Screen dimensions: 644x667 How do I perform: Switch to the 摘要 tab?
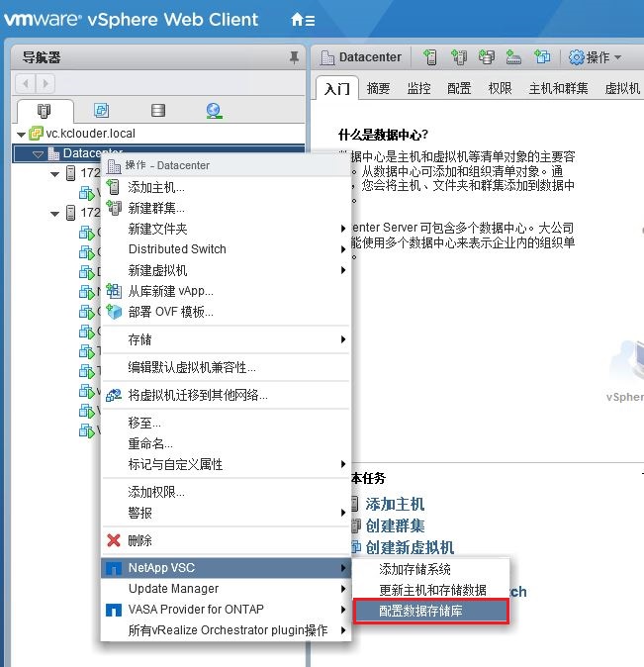coord(378,88)
